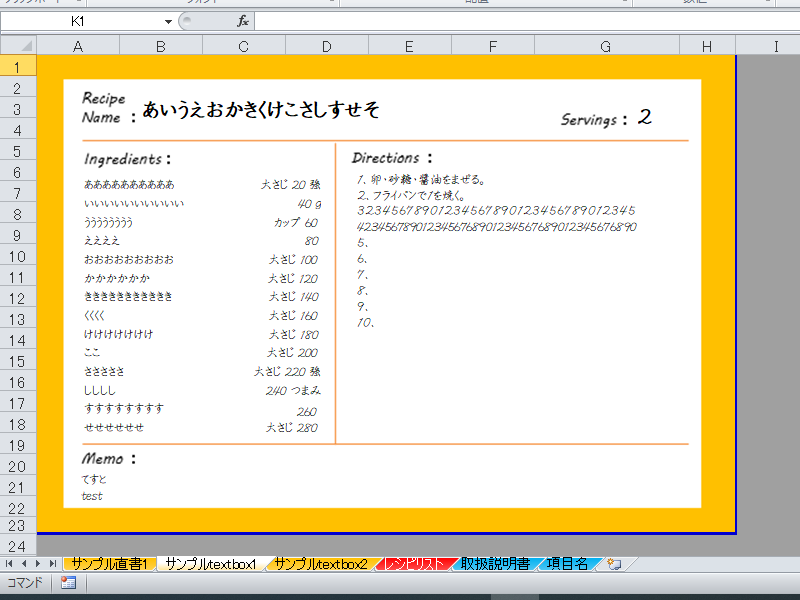Image resolution: width=800 pixels, height=600 pixels.
Task: Click memo line test
Action: pyautogui.click(x=92, y=496)
